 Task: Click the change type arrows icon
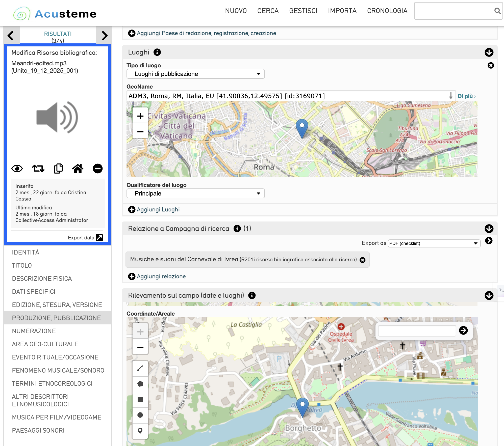tap(38, 169)
